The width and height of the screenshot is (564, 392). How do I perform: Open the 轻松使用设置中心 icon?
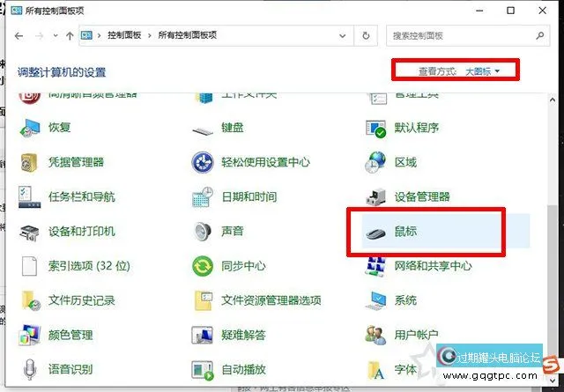pos(203,162)
